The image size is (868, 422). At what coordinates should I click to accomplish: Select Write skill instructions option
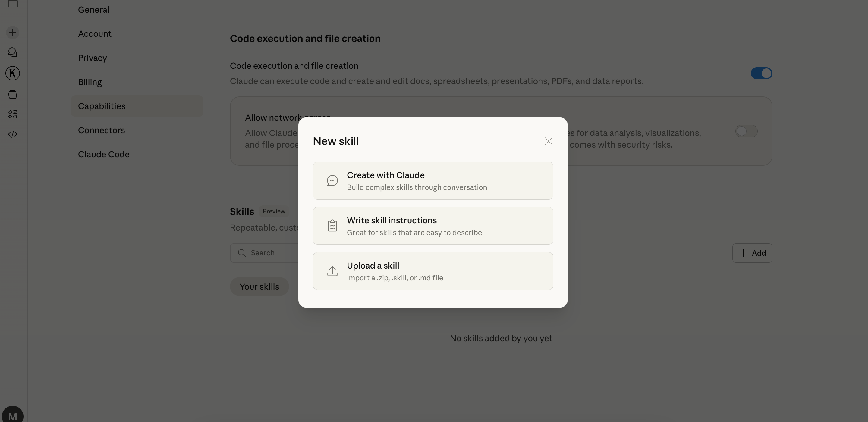(x=433, y=226)
